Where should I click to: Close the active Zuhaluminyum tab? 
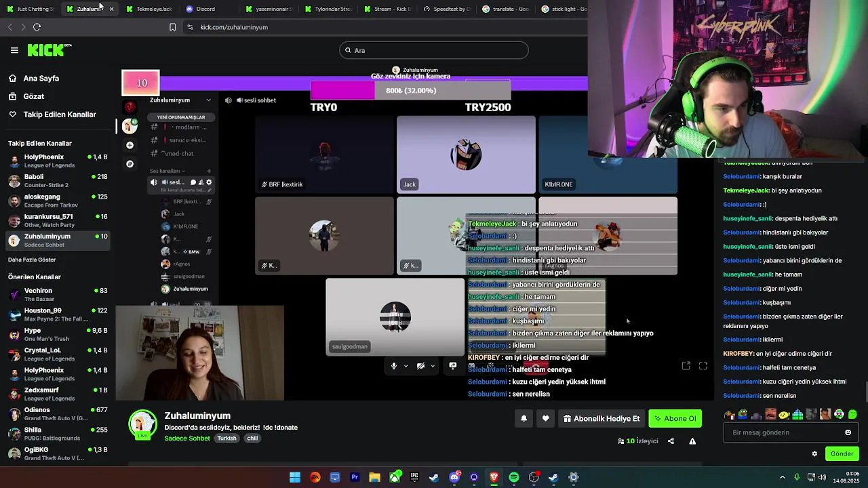111,9
